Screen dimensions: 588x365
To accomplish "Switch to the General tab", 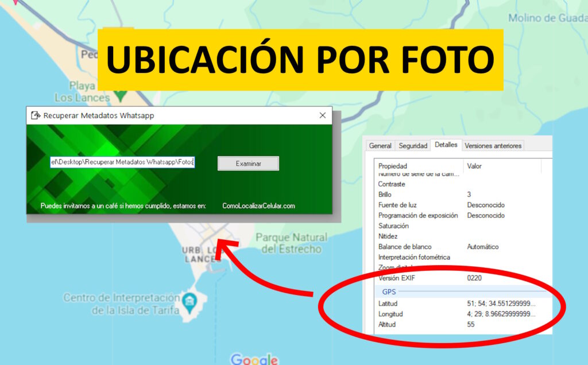I will click(380, 146).
